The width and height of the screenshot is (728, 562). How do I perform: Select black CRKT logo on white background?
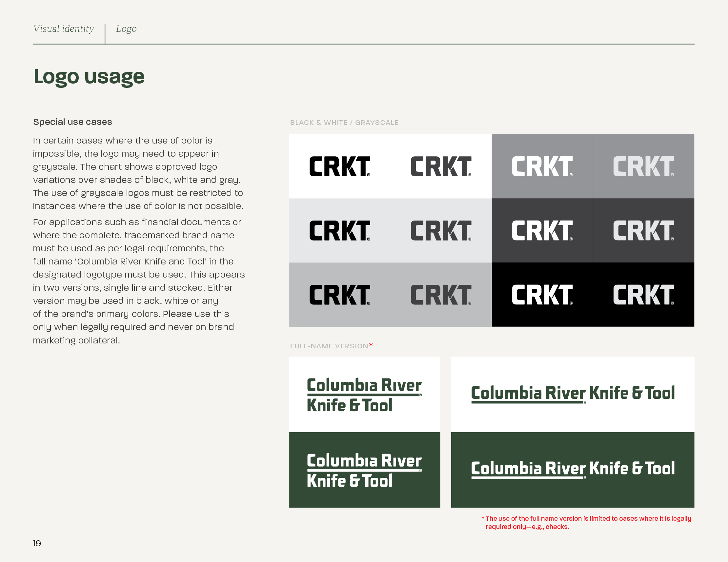(340, 166)
